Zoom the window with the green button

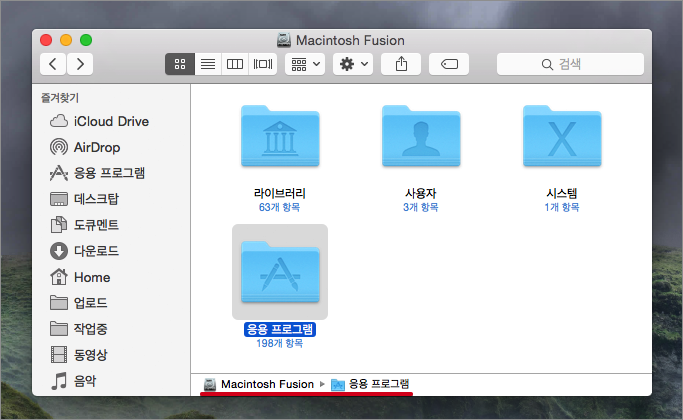coord(86,40)
